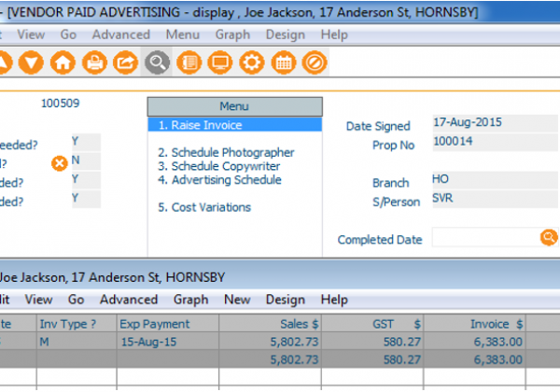Click the lookup icon in Completed Date
The height and width of the screenshot is (392, 560).
point(549,237)
